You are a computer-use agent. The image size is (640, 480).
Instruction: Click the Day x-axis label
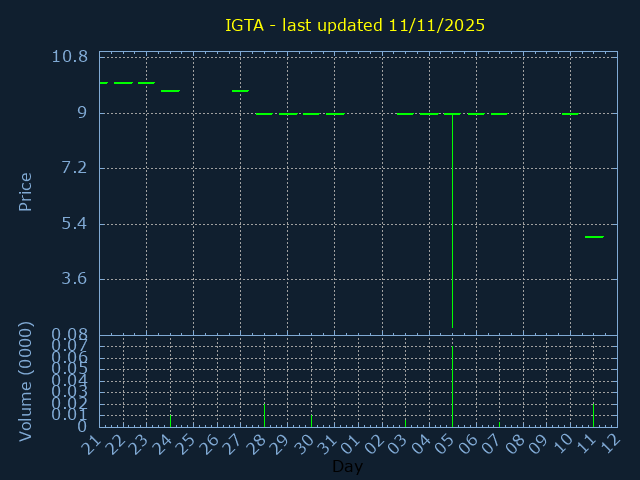pos(347,467)
